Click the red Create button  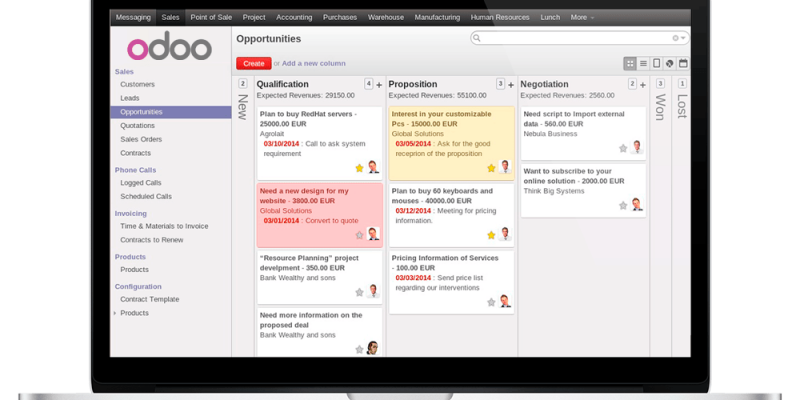(x=254, y=63)
